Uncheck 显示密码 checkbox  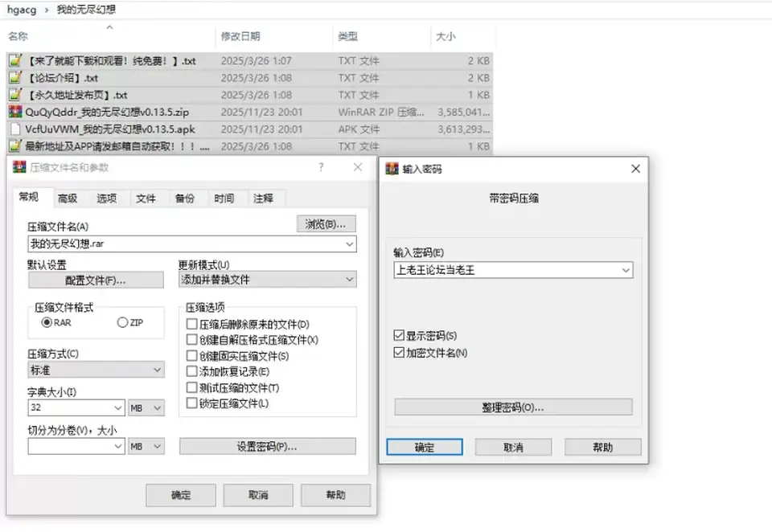[400, 336]
